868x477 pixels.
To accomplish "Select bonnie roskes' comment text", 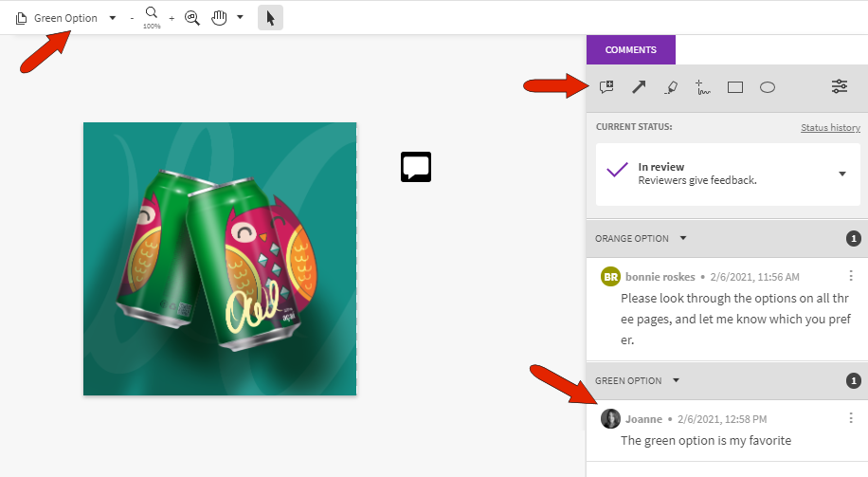I will pos(735,320).
